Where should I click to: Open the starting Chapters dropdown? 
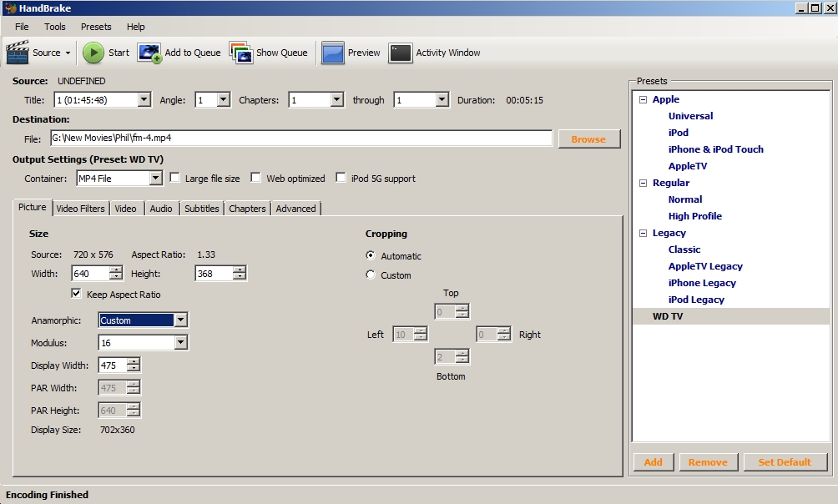click(x=336, y=100)
